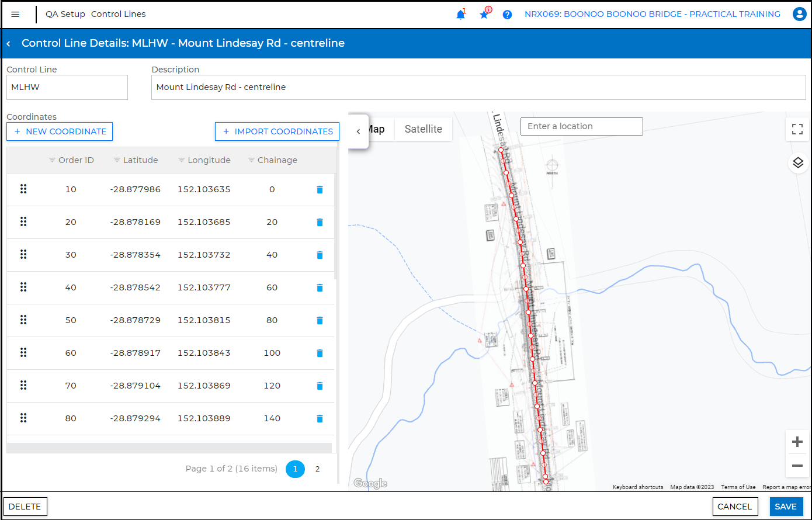812x520 pixels.
Task: Open the notifications bell
Action: [460, 15]
